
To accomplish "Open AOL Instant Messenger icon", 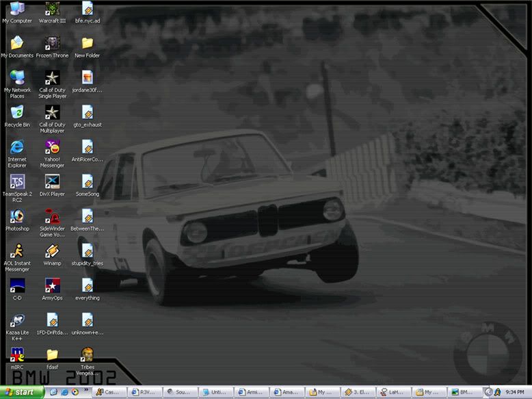I will click(17, 251).
